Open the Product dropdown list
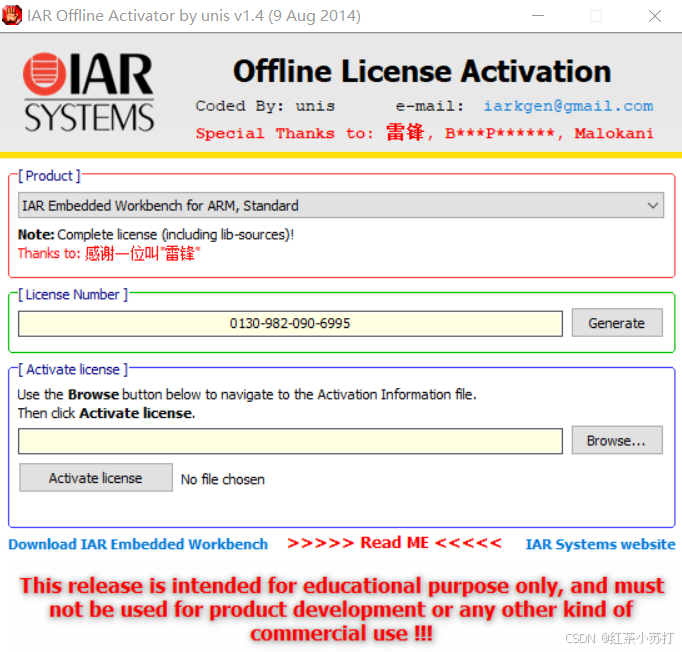 341,205
